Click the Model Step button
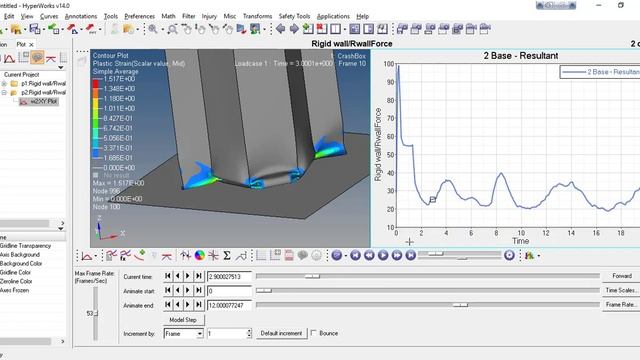The height and width of the screenshot is (360, 640). [183, 320]
